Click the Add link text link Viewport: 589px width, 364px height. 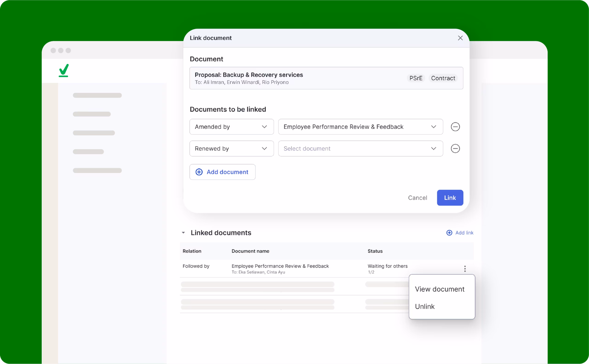[464, 233]
